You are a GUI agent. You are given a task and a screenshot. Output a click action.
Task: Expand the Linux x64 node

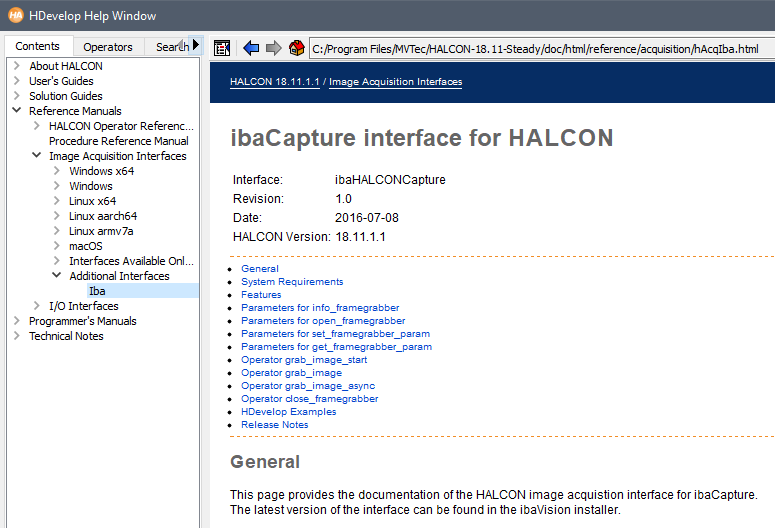tap(56, 201)
